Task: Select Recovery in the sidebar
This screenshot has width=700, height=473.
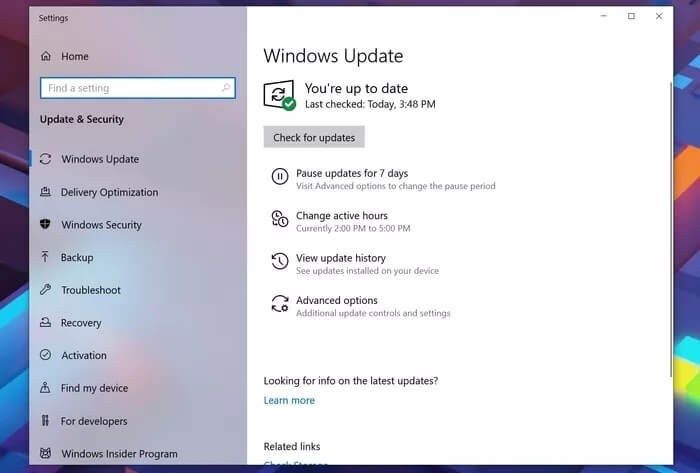Action: [x=81, y=323]
